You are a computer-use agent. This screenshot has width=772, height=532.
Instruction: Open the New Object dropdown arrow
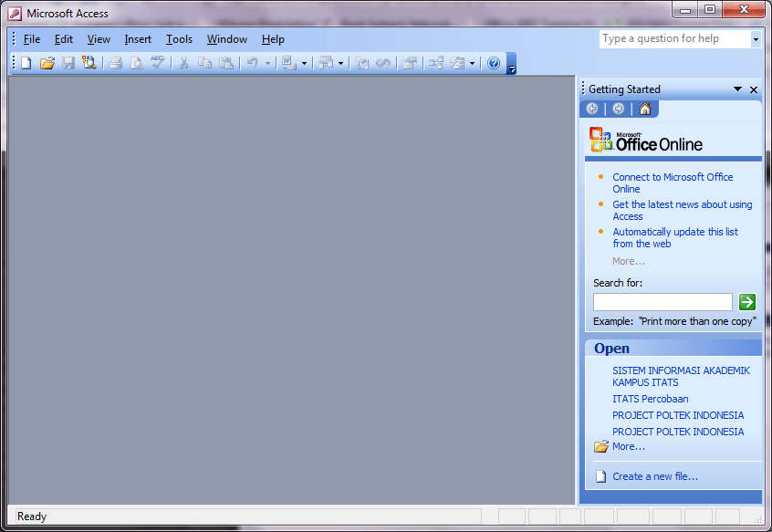(472, 63)
